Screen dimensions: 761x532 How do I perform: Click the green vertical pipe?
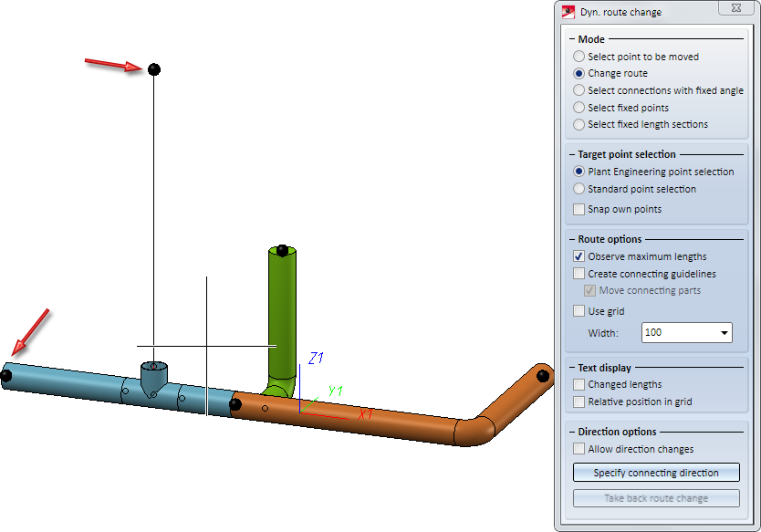pos(282,316)
